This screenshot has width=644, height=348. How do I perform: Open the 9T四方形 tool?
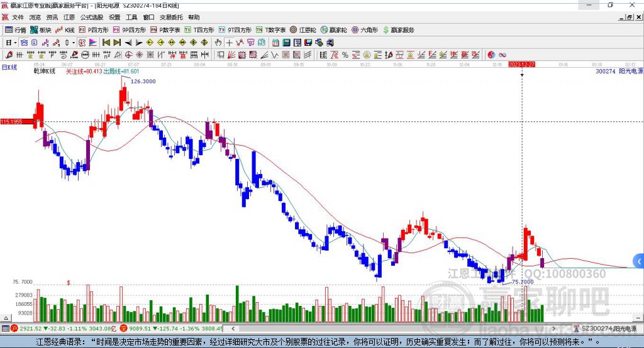pyautogui.click(x=235, y=30)
